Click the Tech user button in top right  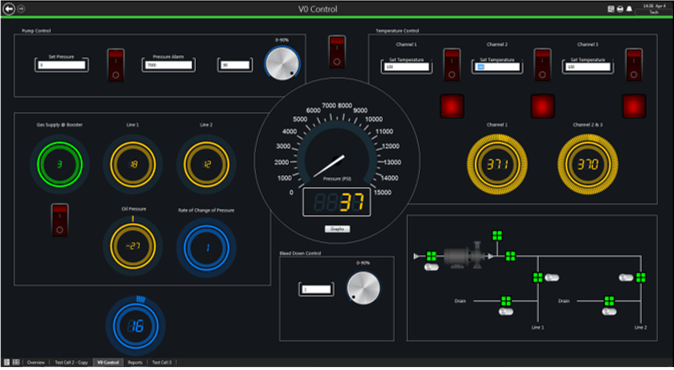point(654,12)
